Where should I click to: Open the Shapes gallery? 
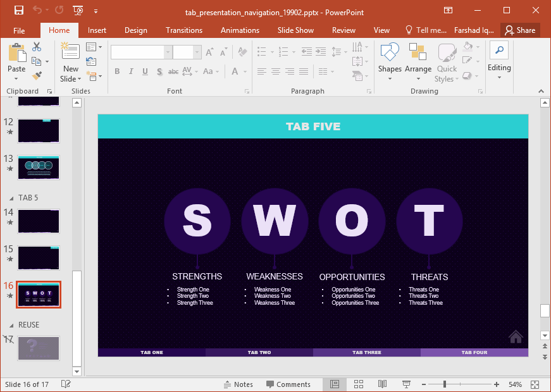[390, 61]
